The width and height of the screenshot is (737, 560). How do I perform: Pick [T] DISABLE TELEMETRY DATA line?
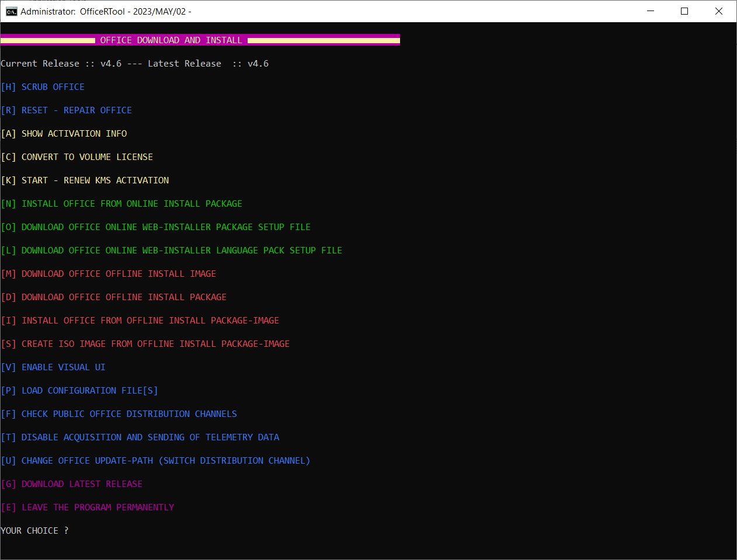[140, 437]
